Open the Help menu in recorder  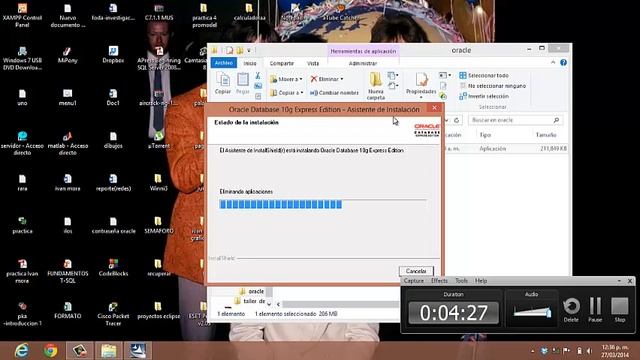481,281
